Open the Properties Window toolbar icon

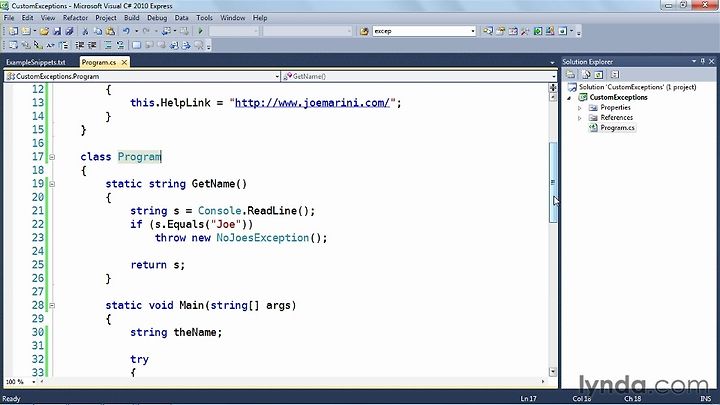501,31
